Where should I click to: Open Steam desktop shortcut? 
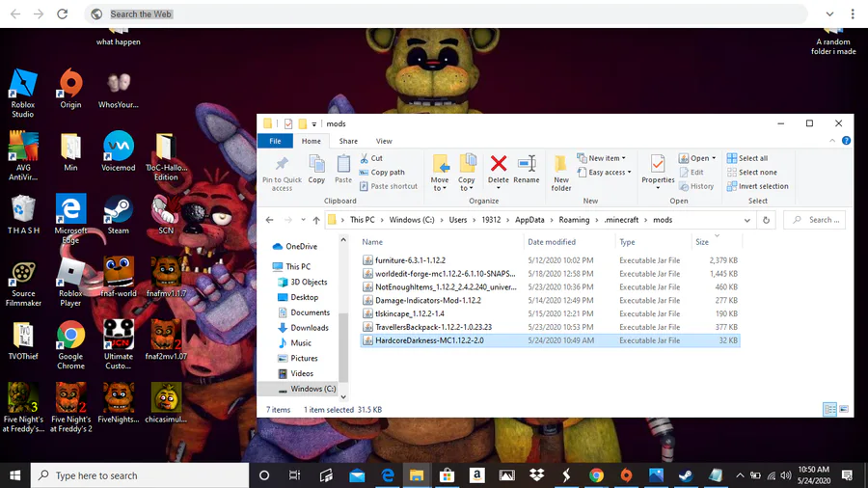(x=118, y=215)
